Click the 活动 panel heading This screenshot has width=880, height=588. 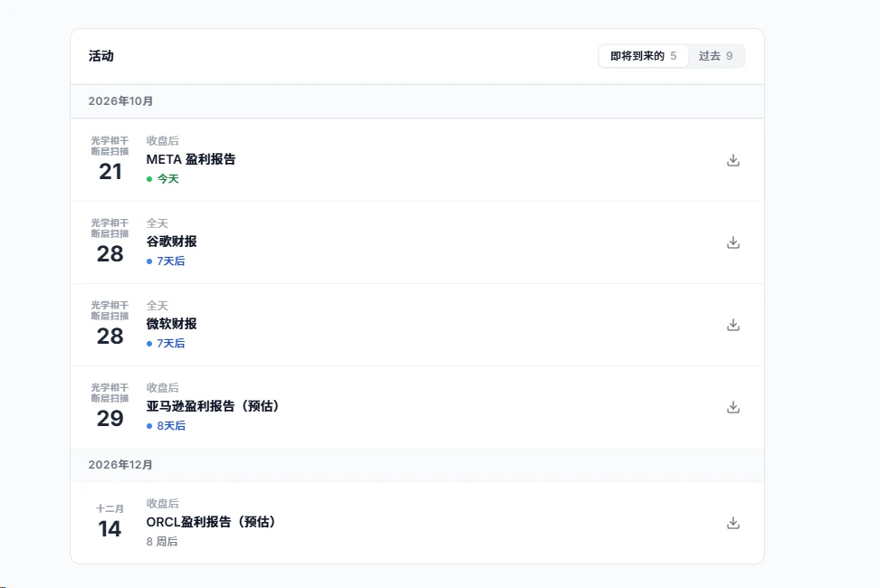(101, 56)
